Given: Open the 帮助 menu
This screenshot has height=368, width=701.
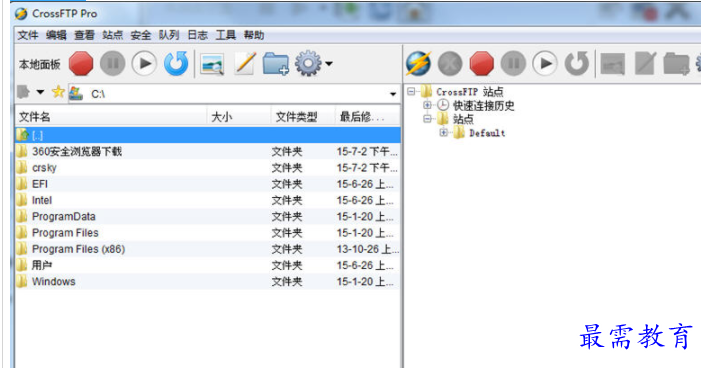Looking at the screenshot, I should [x=253, y=35].
